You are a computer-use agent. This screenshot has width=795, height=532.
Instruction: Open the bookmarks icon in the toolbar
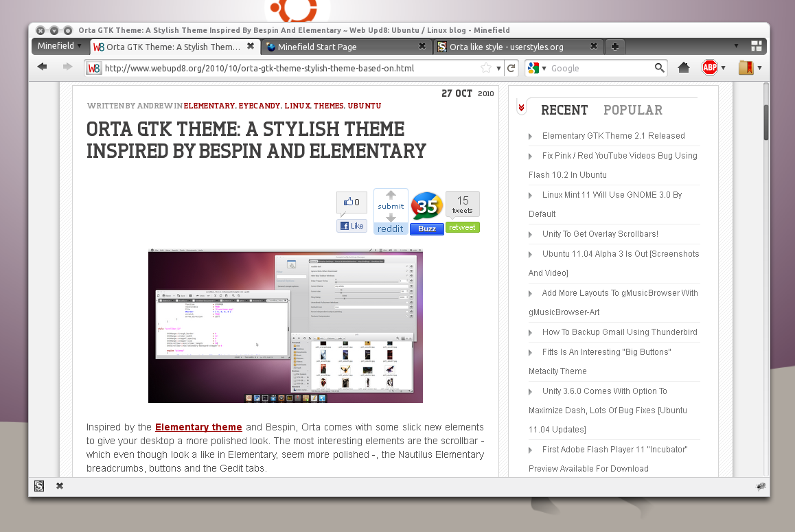[746, 67]
